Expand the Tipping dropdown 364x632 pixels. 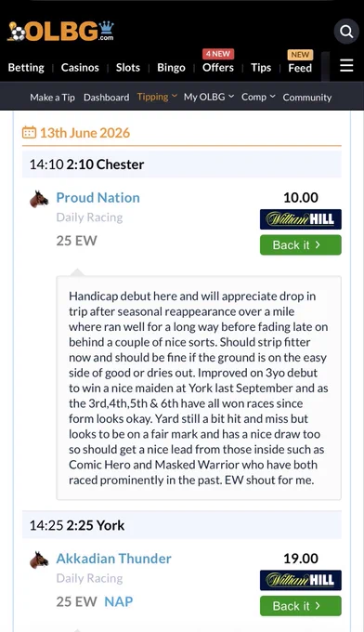[157, 97]
